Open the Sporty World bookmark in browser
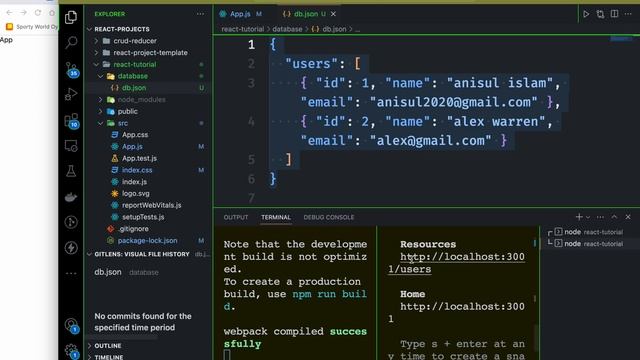The height and width of the screenshot is (360, 640). point(31,27)
